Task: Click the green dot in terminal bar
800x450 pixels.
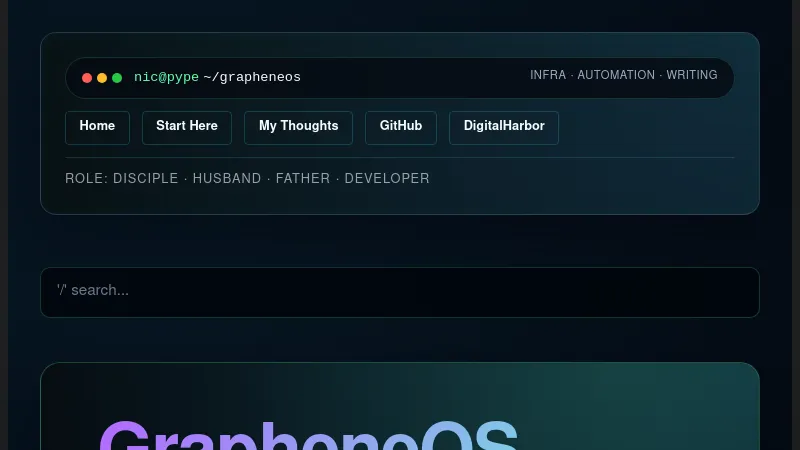Action: tap(117, 78)
